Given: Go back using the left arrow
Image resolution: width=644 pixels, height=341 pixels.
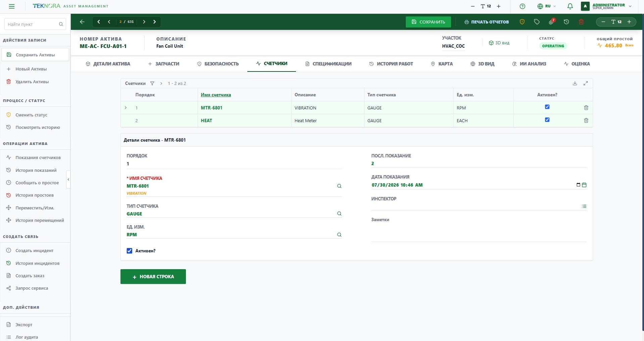Looking at the screenshot, I should (82, 22).
